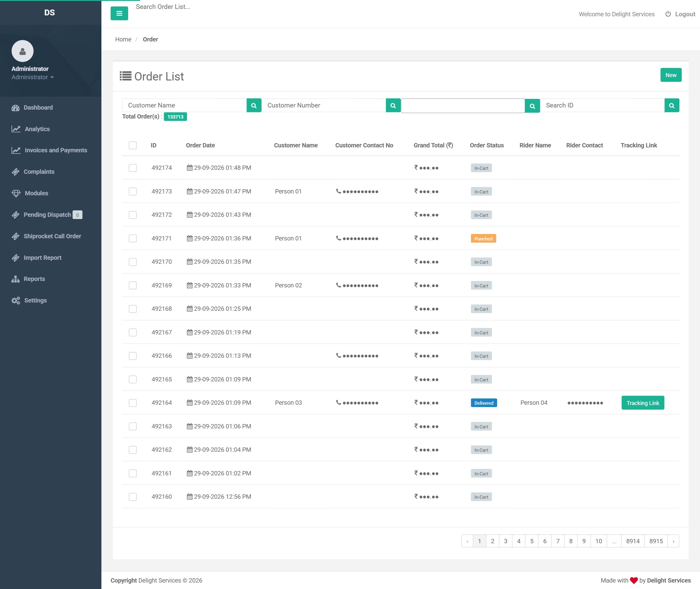
Task: Click the Administrator avatar icon
Action: click(x=22, y=51)
